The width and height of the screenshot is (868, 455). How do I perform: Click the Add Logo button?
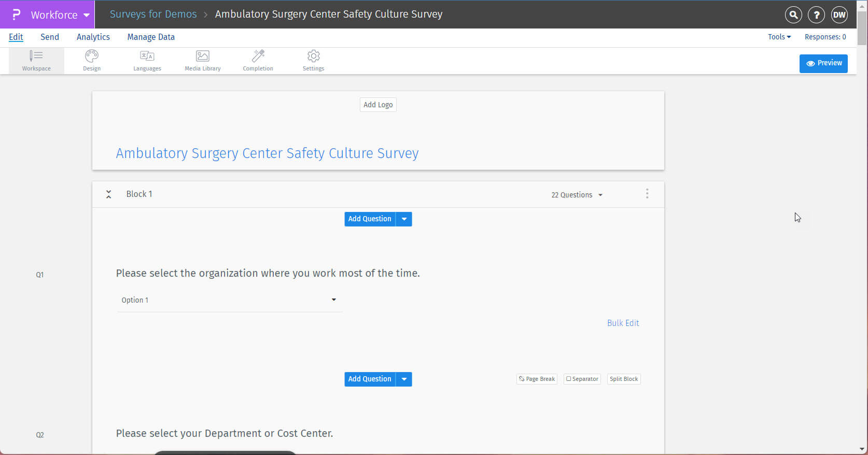(x=378, y=105)
